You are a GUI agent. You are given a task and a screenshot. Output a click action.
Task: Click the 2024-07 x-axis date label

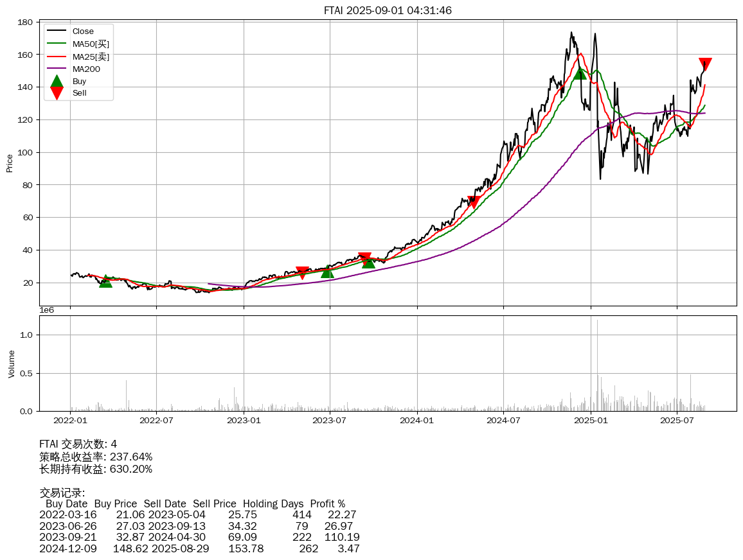tap(503, 421)
